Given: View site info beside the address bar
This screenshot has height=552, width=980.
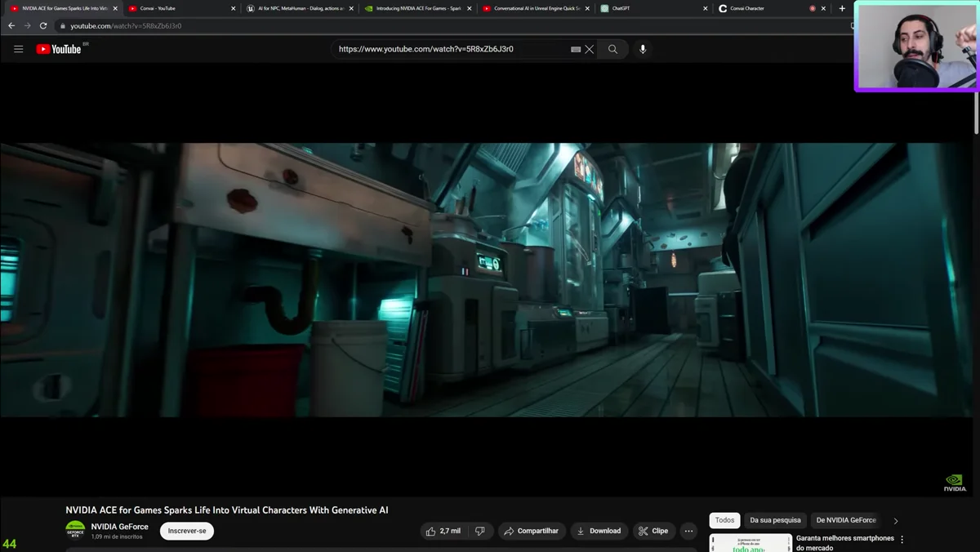Looking at the screenshot, I should [62, 25].
